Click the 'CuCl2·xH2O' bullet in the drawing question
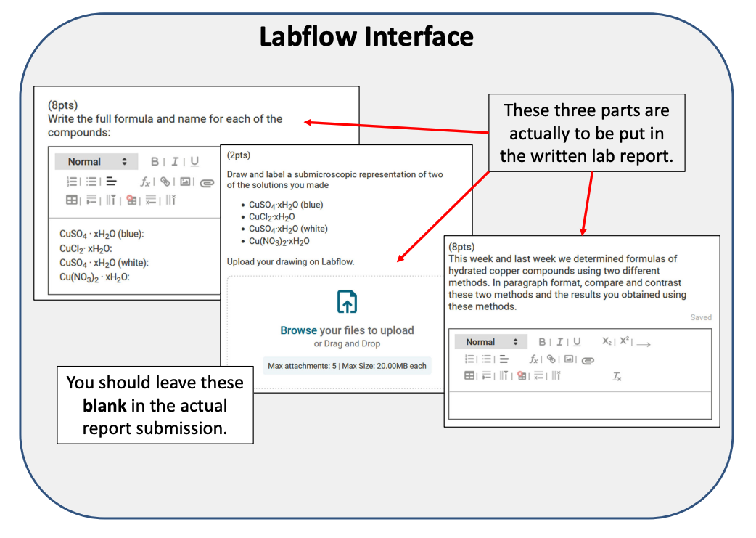 272,217
